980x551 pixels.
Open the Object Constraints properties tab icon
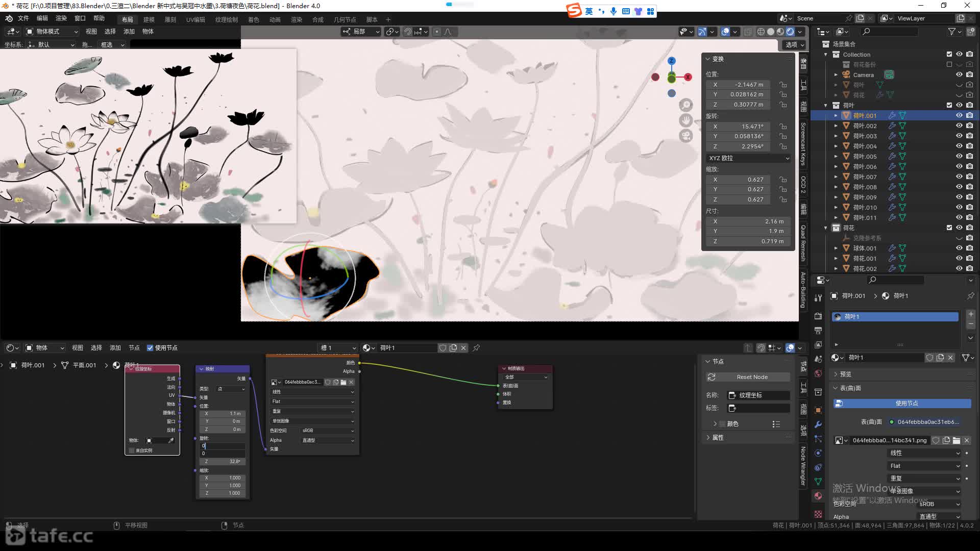click(818, 467)
